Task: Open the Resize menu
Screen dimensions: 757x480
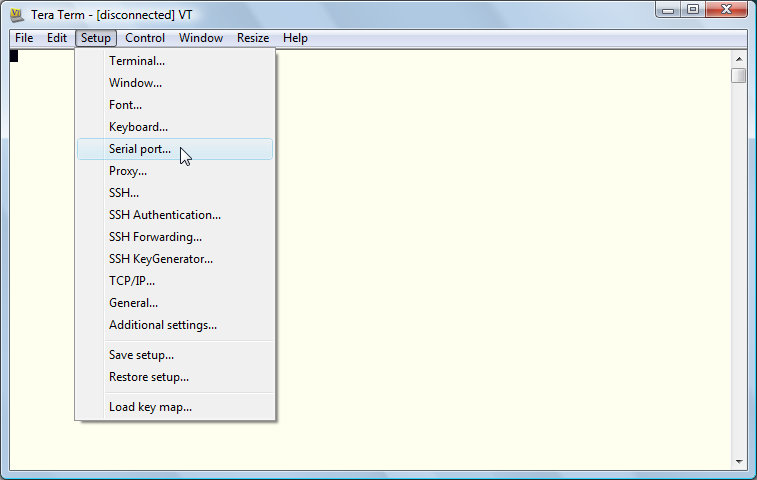Action: 253,38
